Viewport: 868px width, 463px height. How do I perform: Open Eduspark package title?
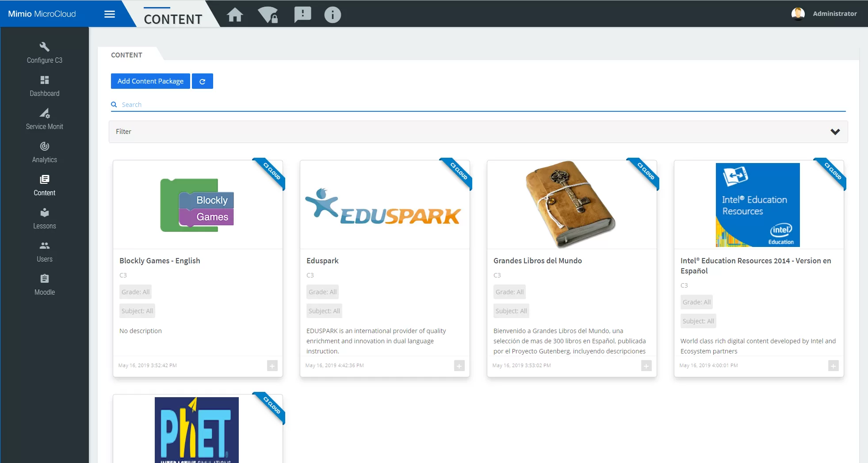(322, 261)
